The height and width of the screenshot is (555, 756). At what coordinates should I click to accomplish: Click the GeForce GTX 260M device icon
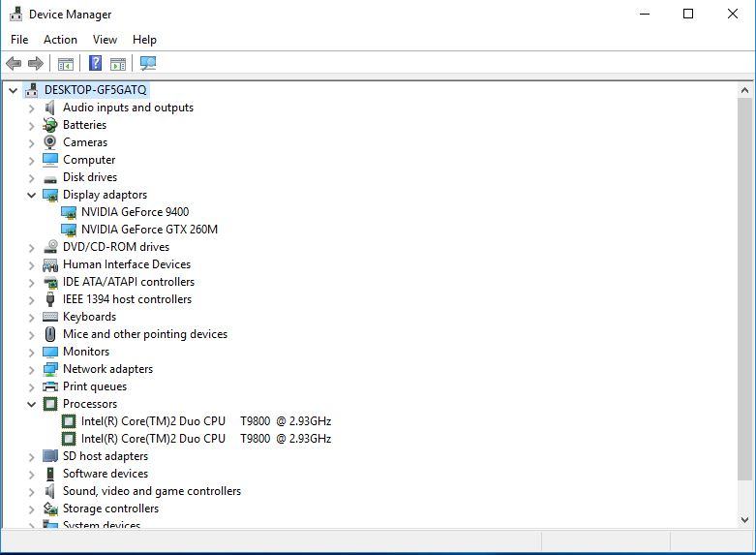[x=69, y=230]
